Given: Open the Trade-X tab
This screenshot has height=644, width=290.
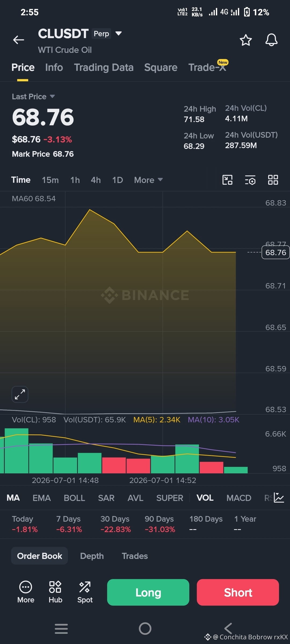Looking at the screenshot, I should click(207, 68).
